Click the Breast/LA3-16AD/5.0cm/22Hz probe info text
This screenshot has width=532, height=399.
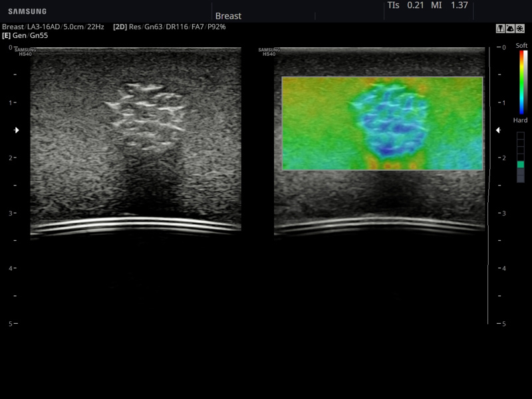(53, 27)
